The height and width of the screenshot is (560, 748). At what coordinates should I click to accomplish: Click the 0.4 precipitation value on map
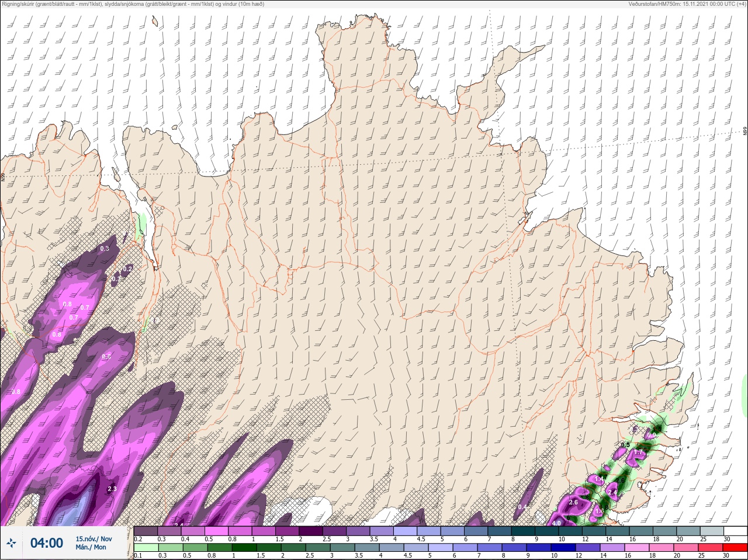(522, 507)
